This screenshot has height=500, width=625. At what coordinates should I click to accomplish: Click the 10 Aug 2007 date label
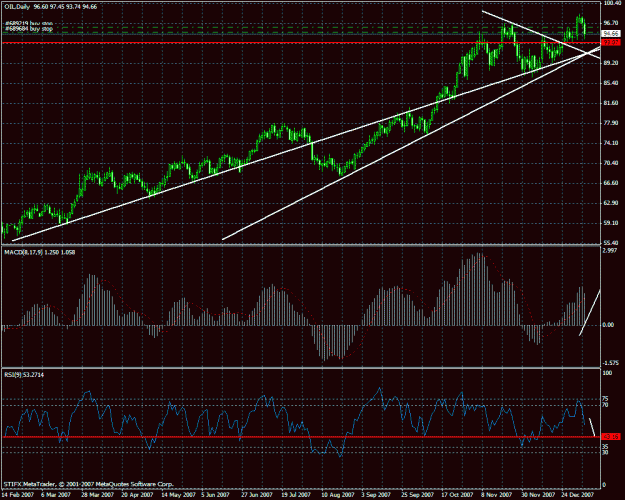338,494
